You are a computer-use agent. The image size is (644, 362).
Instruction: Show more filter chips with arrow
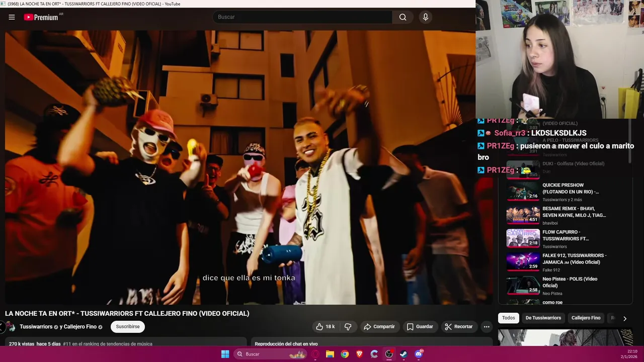point(625,318)
